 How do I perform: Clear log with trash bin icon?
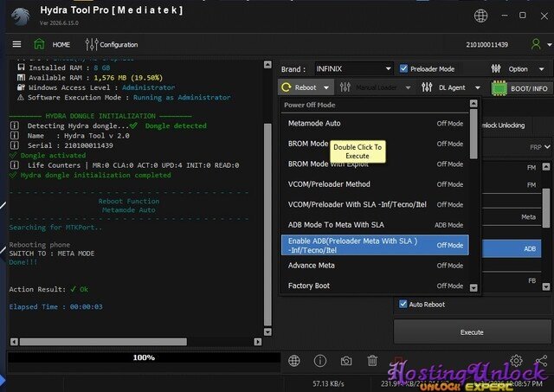coord(372,361)
